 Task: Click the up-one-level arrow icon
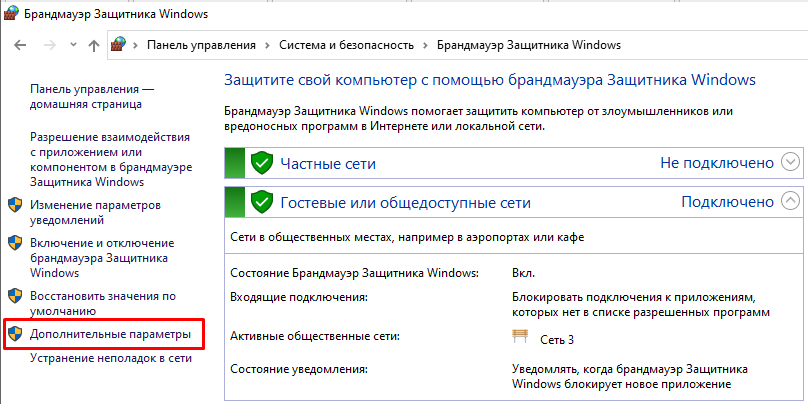pyautogui.click(x=93, y=46)
